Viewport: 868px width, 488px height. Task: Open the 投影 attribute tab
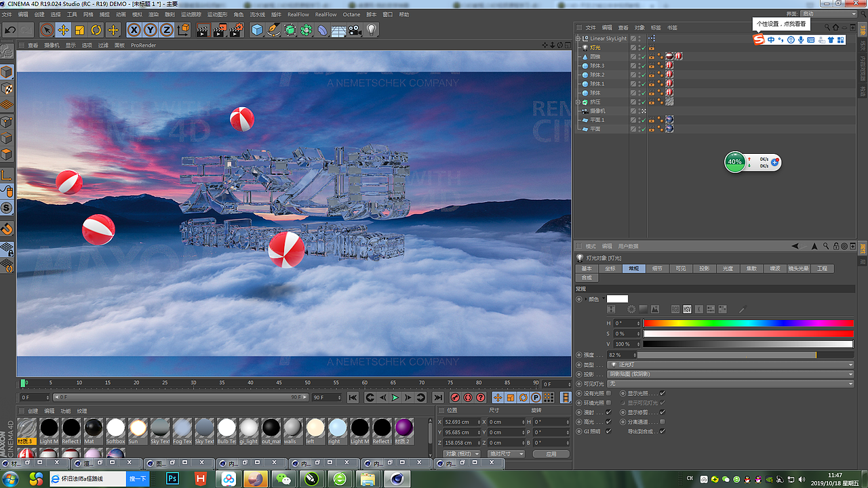704,268
